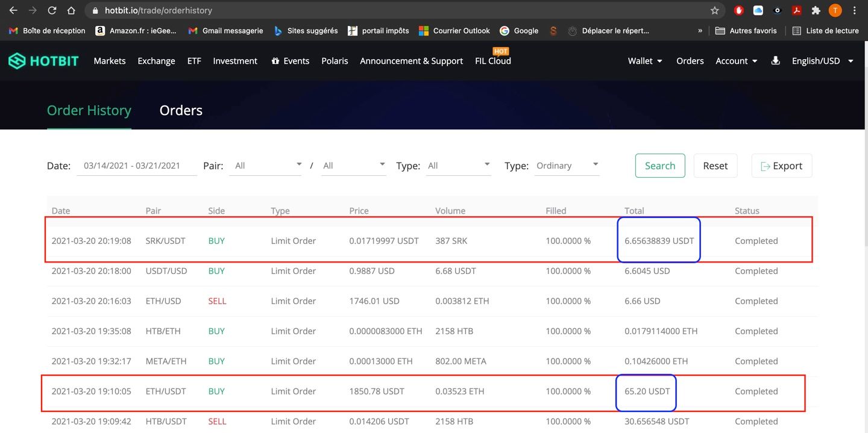The image size is (868, 433).
Task: Open the Chrome three-dot menu
Action: tap(855, 10)
